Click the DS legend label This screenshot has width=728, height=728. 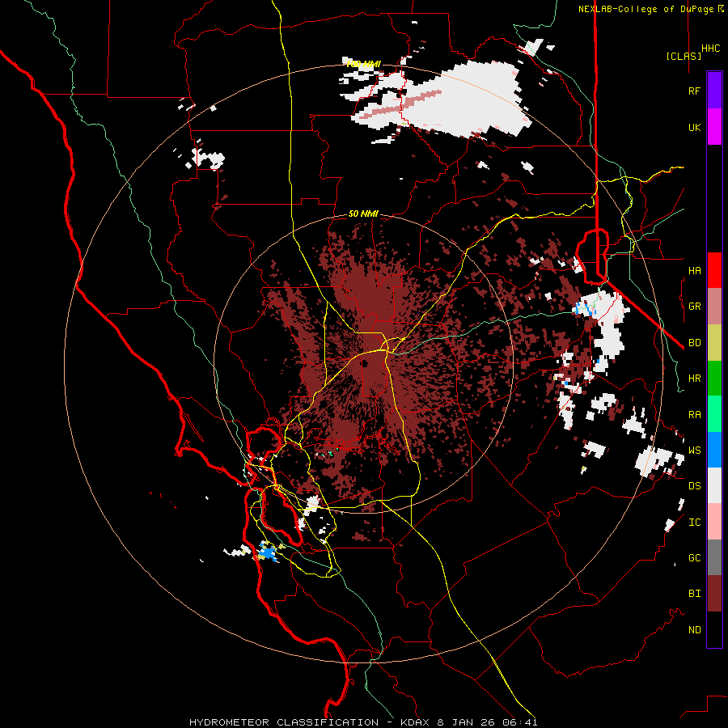[x=694, y=486]
